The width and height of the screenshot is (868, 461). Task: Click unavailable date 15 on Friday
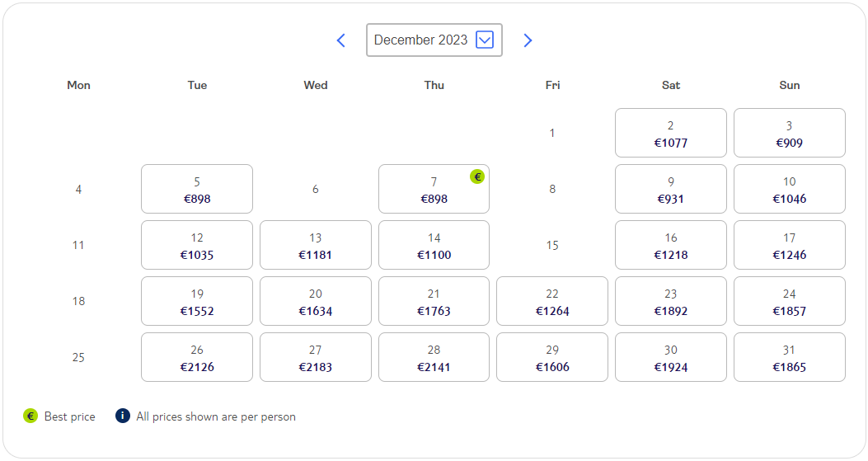coord(552,245)
